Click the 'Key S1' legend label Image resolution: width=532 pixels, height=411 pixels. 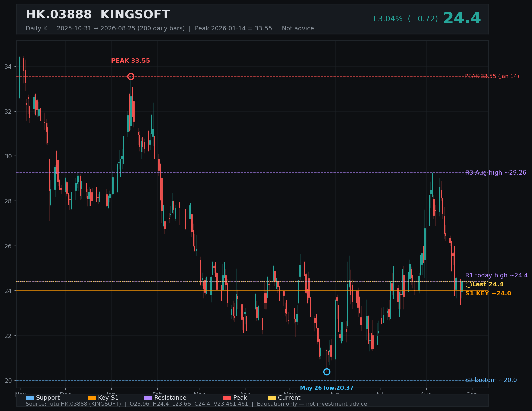108,398
